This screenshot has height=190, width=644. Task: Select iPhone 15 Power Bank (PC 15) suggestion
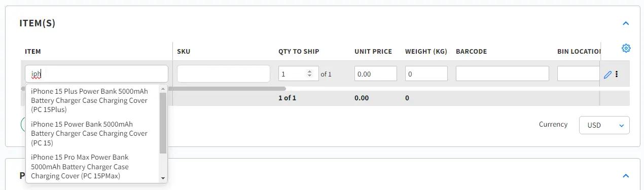pyautogui.click(x=92, y=133)
